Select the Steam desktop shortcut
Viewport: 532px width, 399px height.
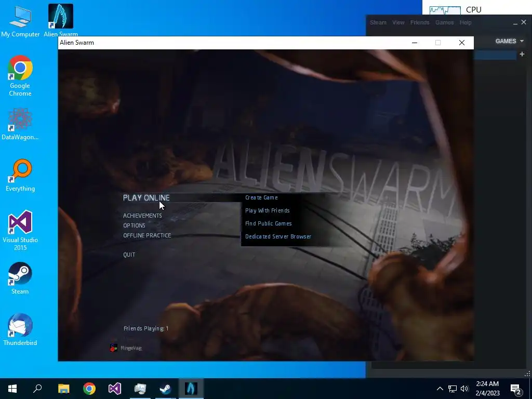pos(20,278)
